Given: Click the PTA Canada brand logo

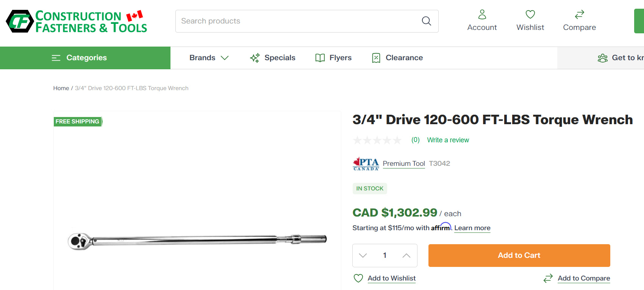Looking at the screenshot, I should pyautogui.click(x=366, y=164).
